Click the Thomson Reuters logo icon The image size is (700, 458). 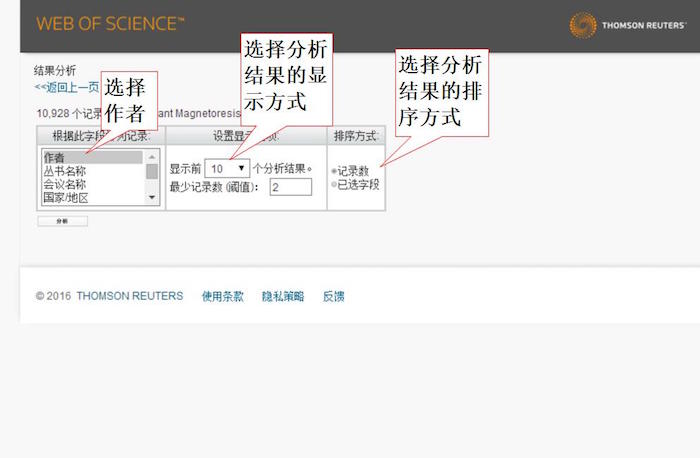(583, 25)
